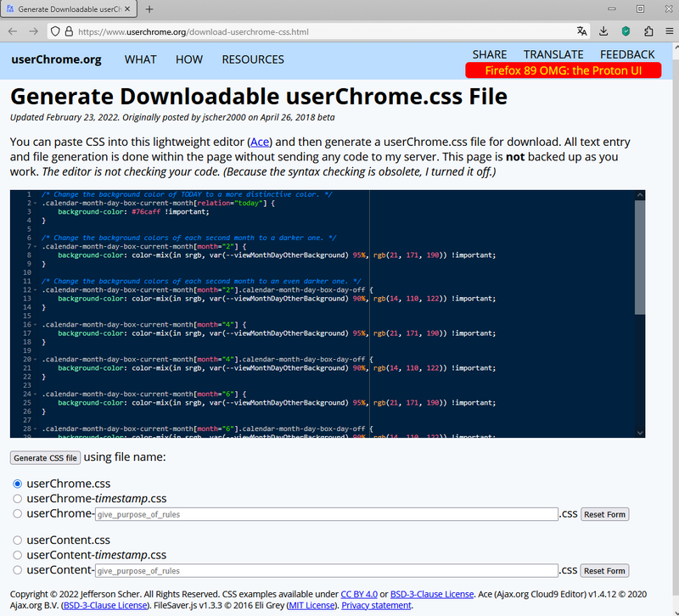Open the Privacy statement link
This screenshot has height=616, width=679.
click(376, 605)
